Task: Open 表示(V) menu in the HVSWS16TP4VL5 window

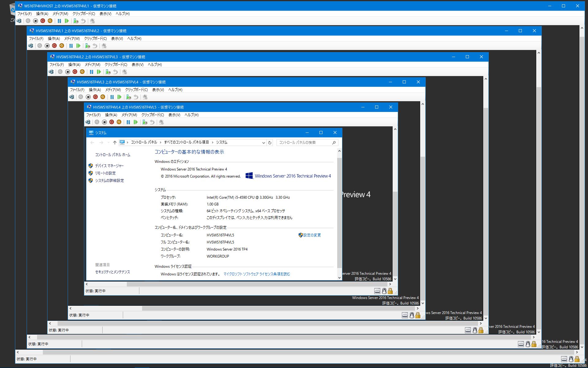Action: click(174, 115)
